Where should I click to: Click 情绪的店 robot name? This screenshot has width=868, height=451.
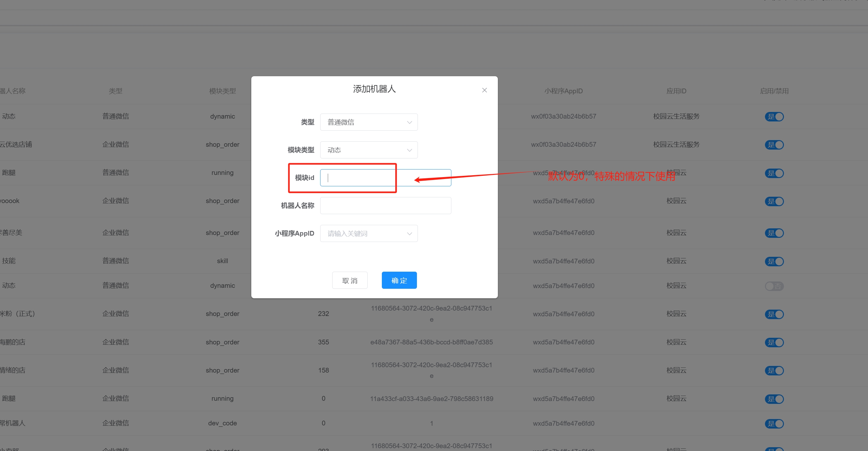coord(12,370)
